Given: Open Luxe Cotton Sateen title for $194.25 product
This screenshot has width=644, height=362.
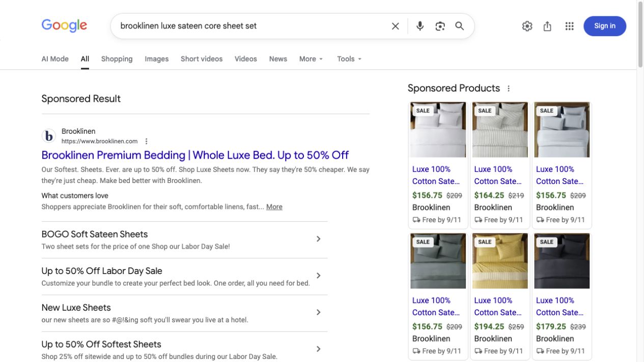Looking at the screenshot, I should [x=498, y=307].
